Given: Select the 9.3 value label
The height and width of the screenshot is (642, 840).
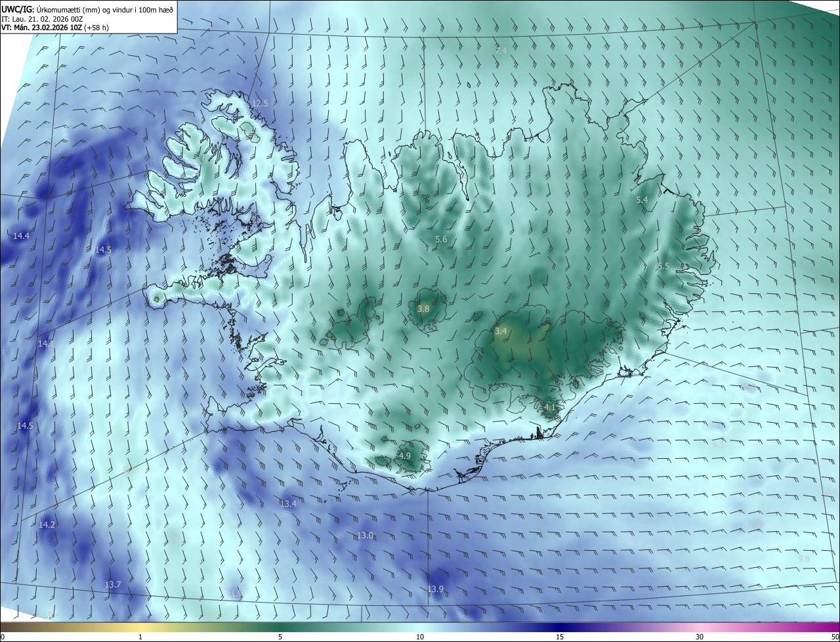Looking at the screenshot, I should (x=718, y=444).
